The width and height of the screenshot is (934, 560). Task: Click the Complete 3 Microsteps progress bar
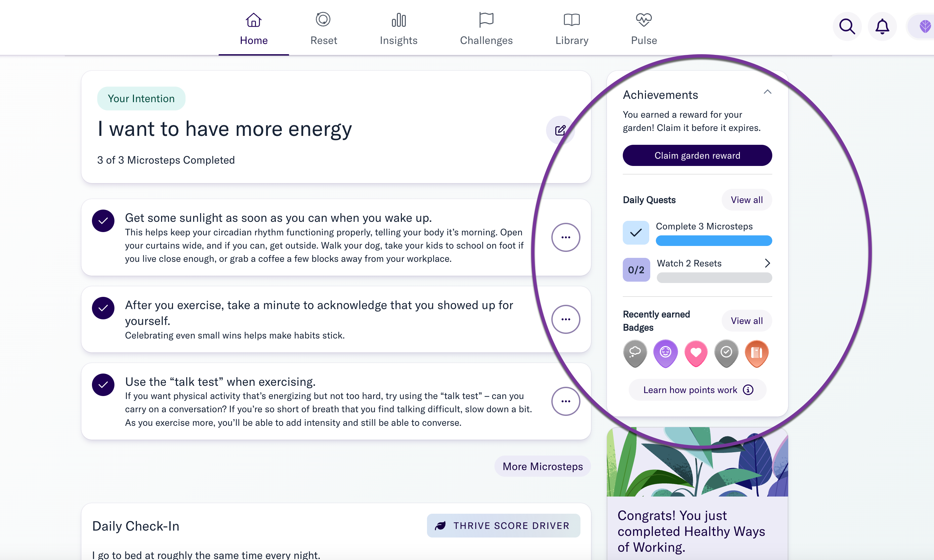(713, 241)
